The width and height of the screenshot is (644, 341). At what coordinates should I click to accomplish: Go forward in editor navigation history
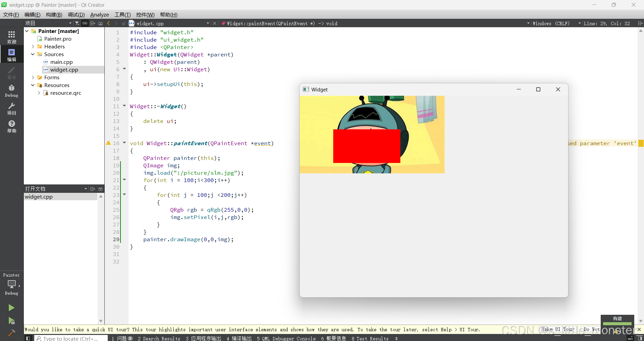[x=116, y=23]
